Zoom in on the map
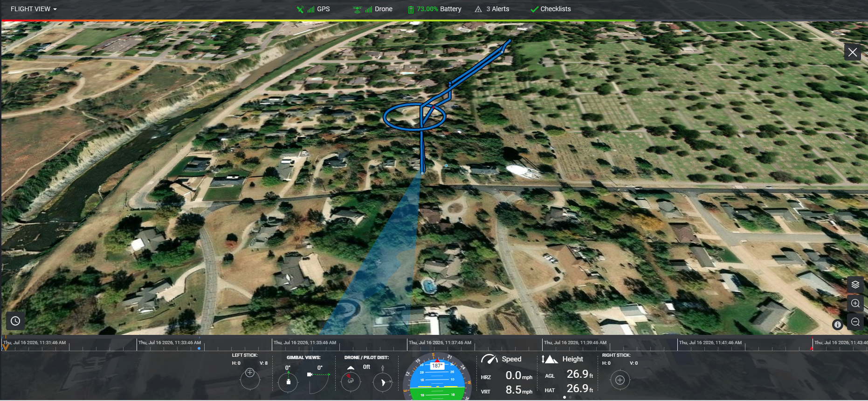The image size is (868, 401). click(x=855, y=303)
